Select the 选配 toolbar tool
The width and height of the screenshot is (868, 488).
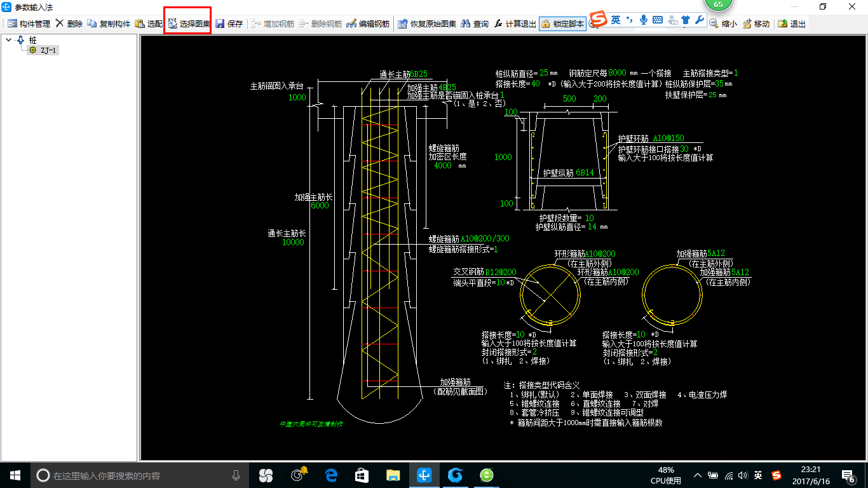(149, 24)
